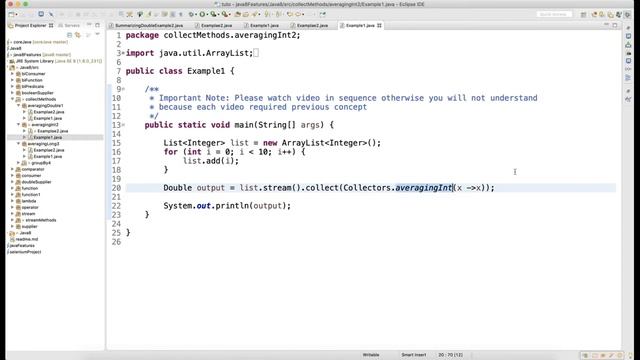Screen dimensions: 640x360
Task: Click Collapse All in Project Explorer
Action: (69, 35)
